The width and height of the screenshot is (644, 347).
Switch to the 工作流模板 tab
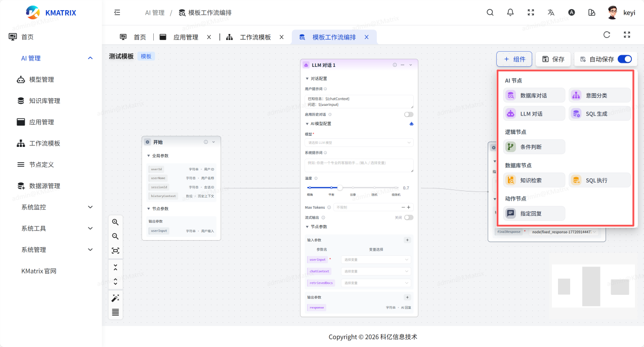point(255,37)
